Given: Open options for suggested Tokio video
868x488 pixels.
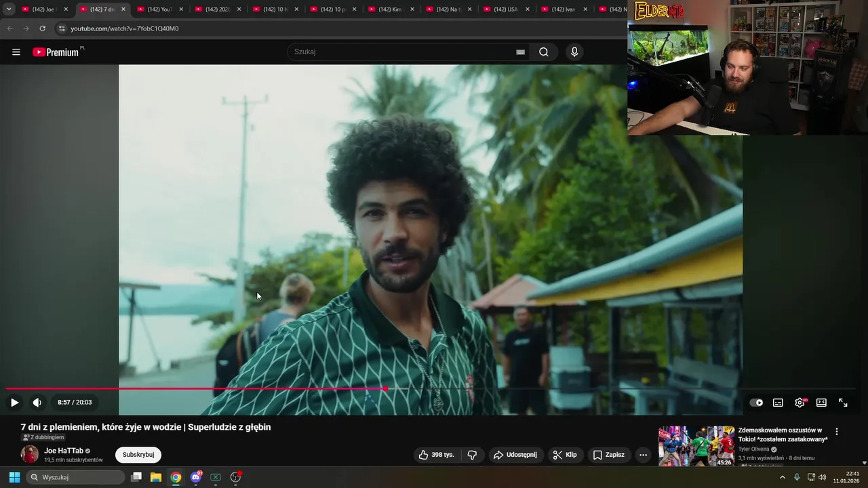Looking at the screenshot, I should [x=837, y=432].
